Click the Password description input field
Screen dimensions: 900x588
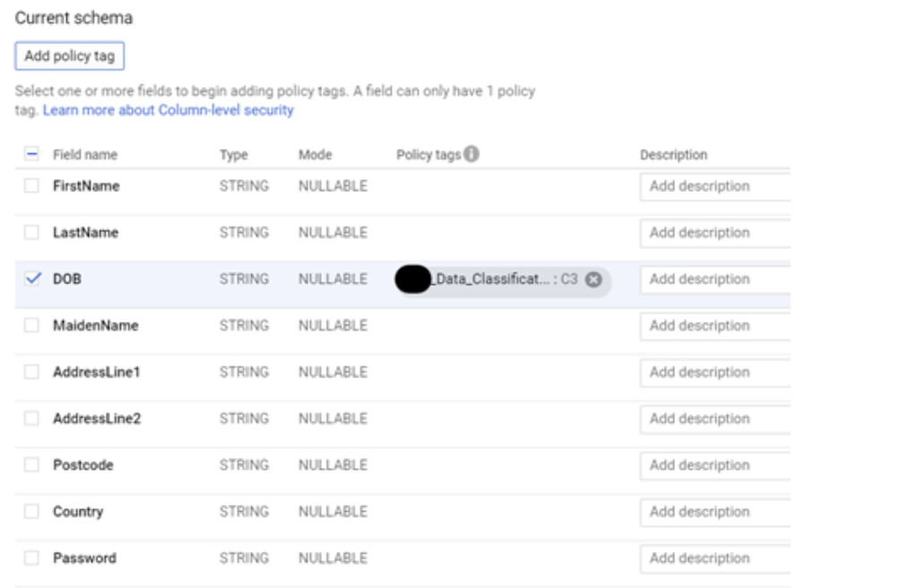714,558
